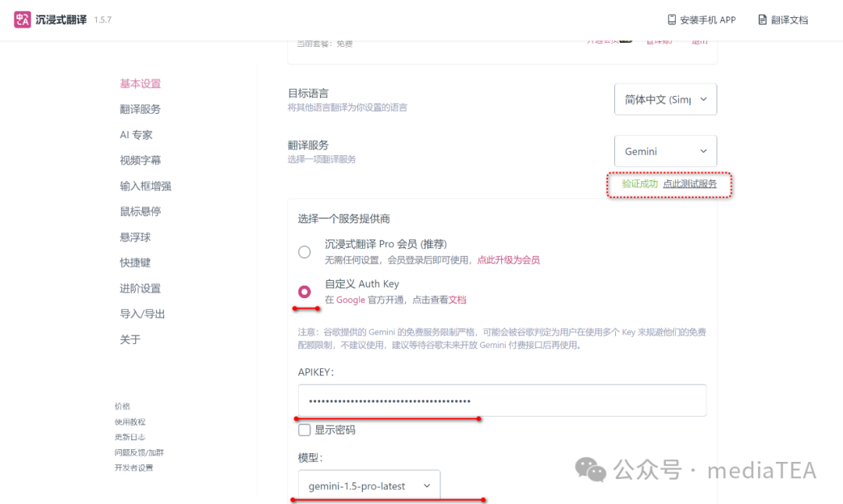The image size is (843, 504).
Task: Click the 沉浸式翻译 logo icon
Action: 22,20
